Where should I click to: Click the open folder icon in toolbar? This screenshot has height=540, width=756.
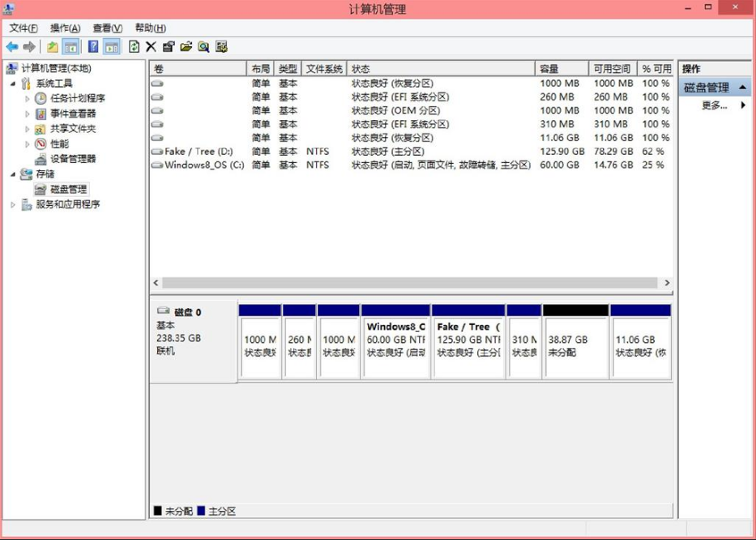coord(186,47)
